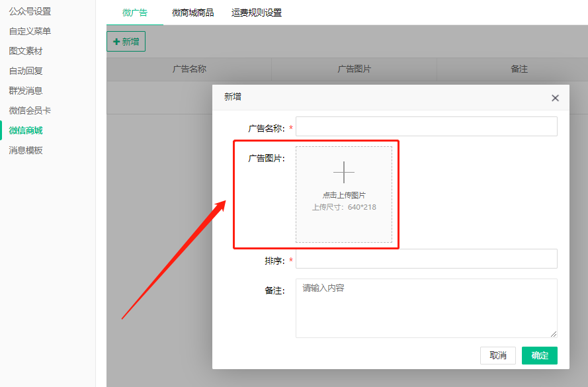Click the 广告名称 input field
The height and width of the screenshot is (387, 588).
426,127
